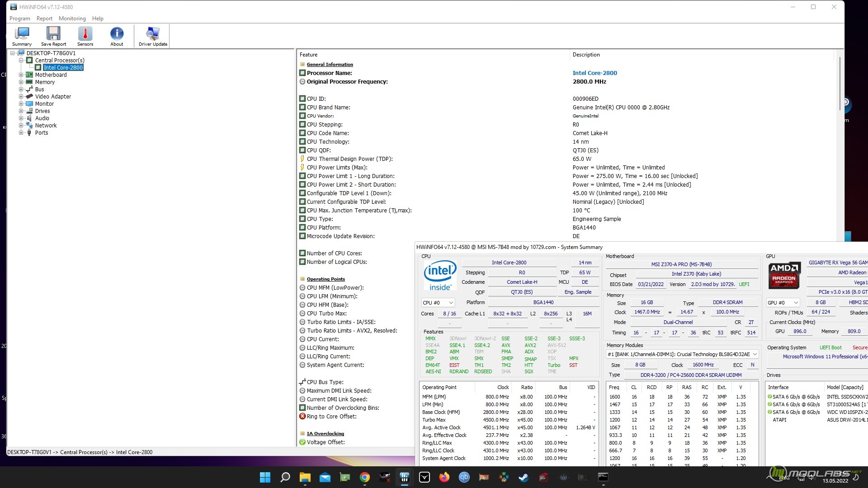Click the white V-logo taskbar icon

424,477
